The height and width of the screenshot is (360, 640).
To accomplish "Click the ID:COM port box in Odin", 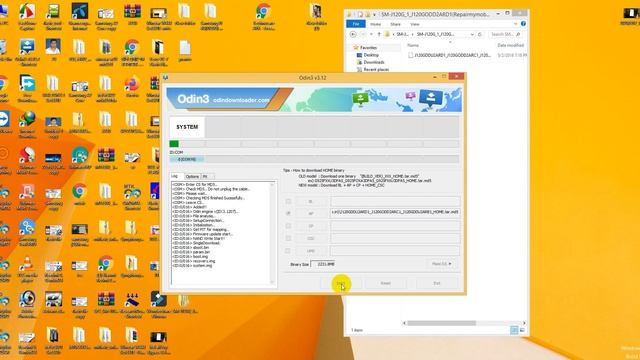I will click(x=187, y=159).
